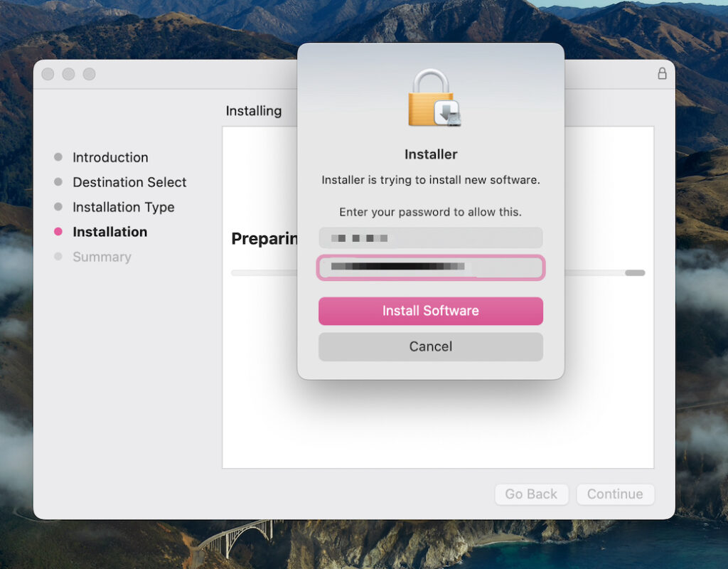The height and width of the screenshot is (569, 728).
Task: Click the lock icon in the title bar
Action: point(662,73)
